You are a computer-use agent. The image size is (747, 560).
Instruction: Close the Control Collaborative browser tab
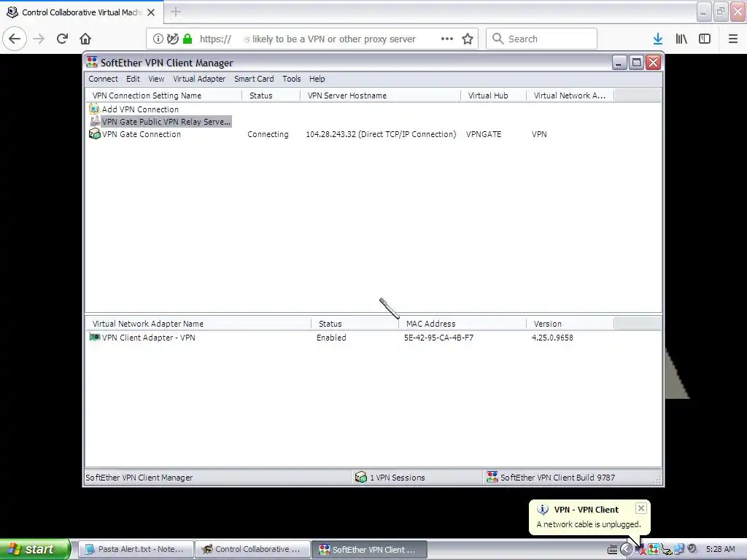coord(151,12)
